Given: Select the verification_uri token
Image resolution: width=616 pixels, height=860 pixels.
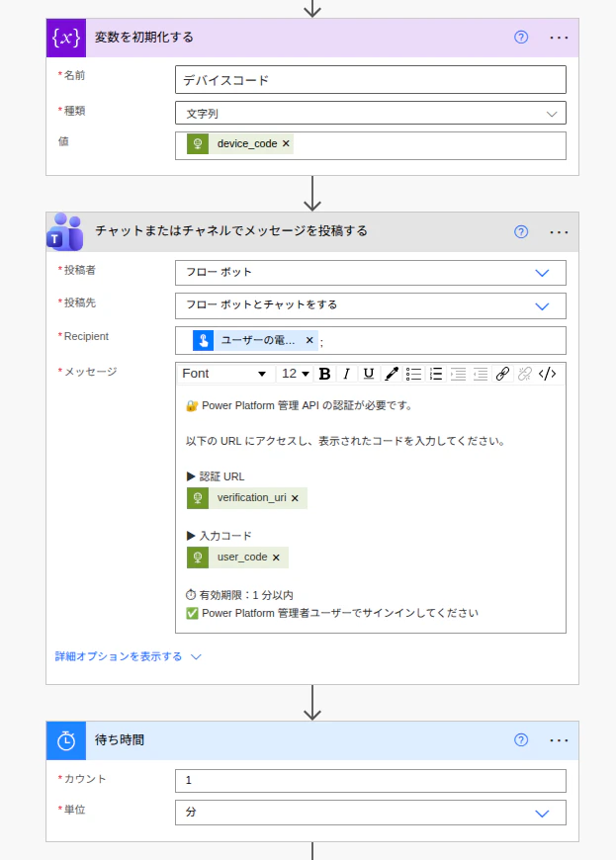Looking at the screenshot, I should [x=247, y=498].
